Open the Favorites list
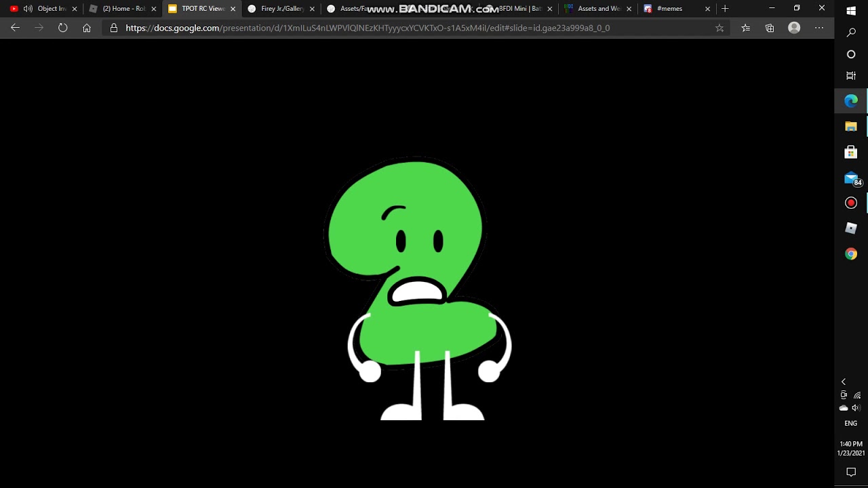Screen dimensions: 868x488 (745, 28)
